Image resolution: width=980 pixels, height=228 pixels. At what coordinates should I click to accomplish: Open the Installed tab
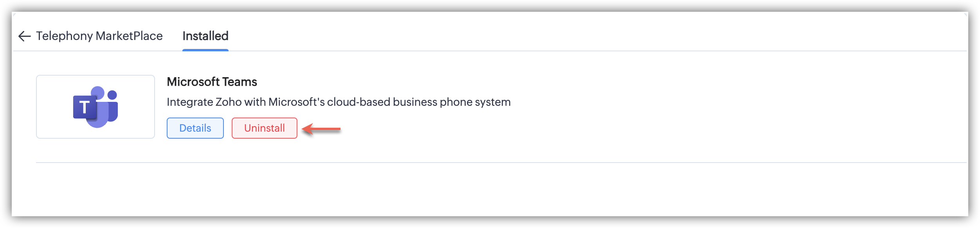(205, 36)
